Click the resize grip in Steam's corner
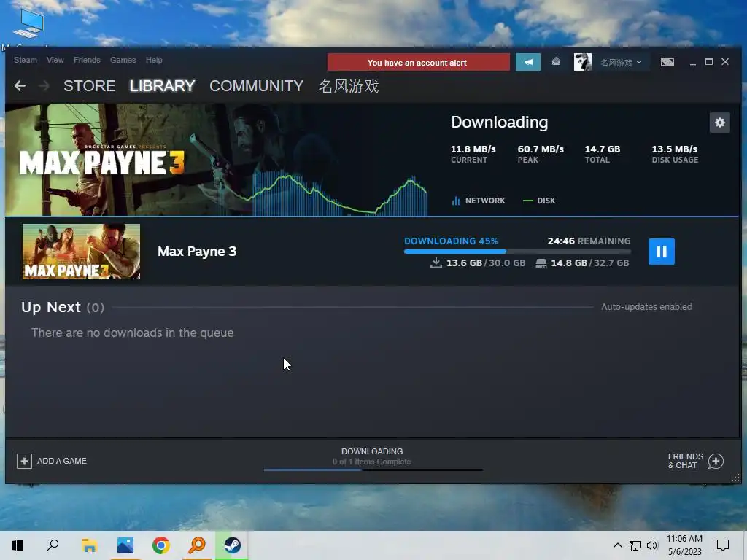The height and width of the screenshot is (560, 747). pos(735,478)
